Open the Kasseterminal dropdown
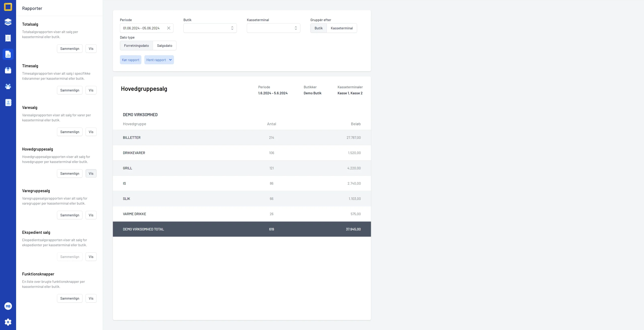The width and height of the screenshot is (644, 330). (273, 28)
